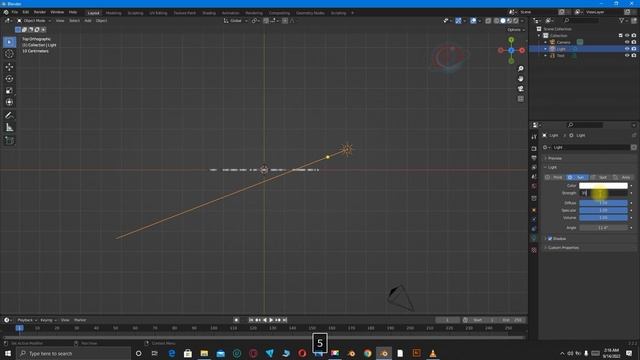Open the Output properties tab
Image resolution: width=640 pixels, height=360 pixels.
534,158
